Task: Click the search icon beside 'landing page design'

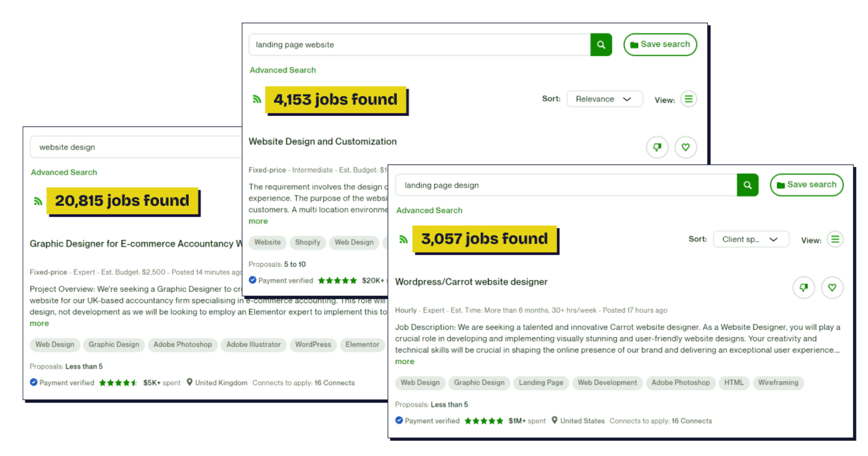Action: (x=747, y=185)
